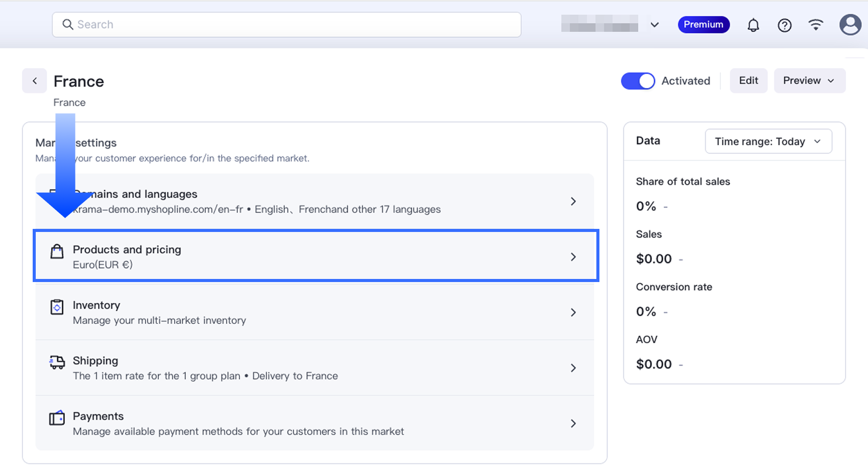The height and width of the screenshot is (468, 868).
Task: Open Shipping settings row
Action: tap(315, 368)
